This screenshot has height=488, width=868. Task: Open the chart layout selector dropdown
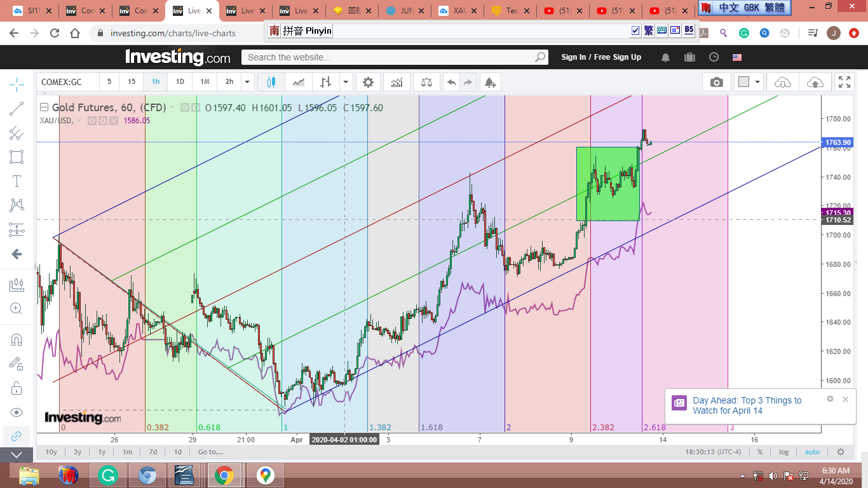pos(757,82)
